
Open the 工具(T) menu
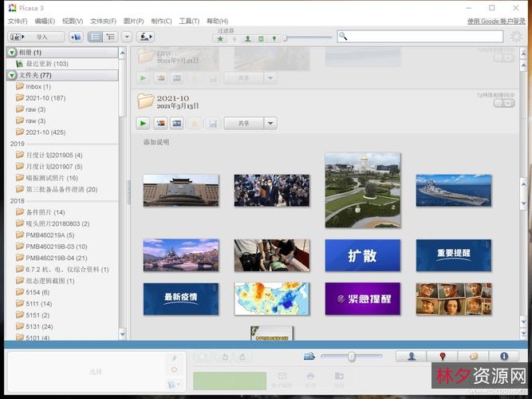click(x=189, y=21)
